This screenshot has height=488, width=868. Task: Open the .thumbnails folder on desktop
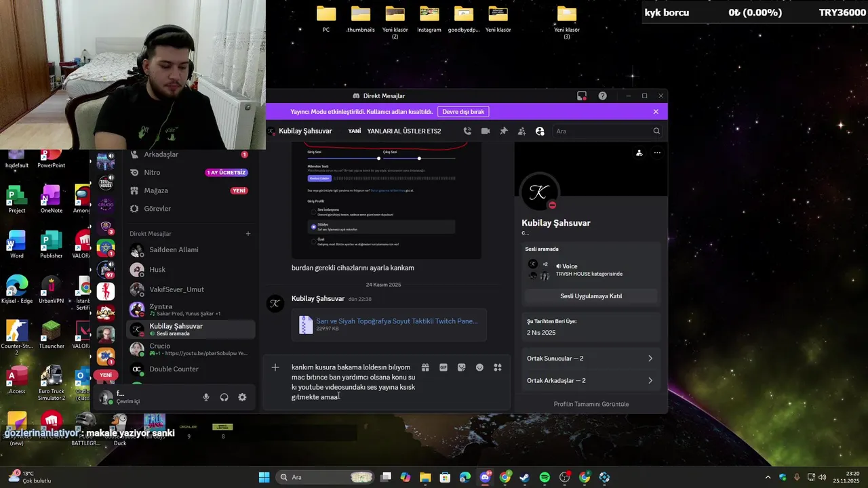[x=361, y=19]
